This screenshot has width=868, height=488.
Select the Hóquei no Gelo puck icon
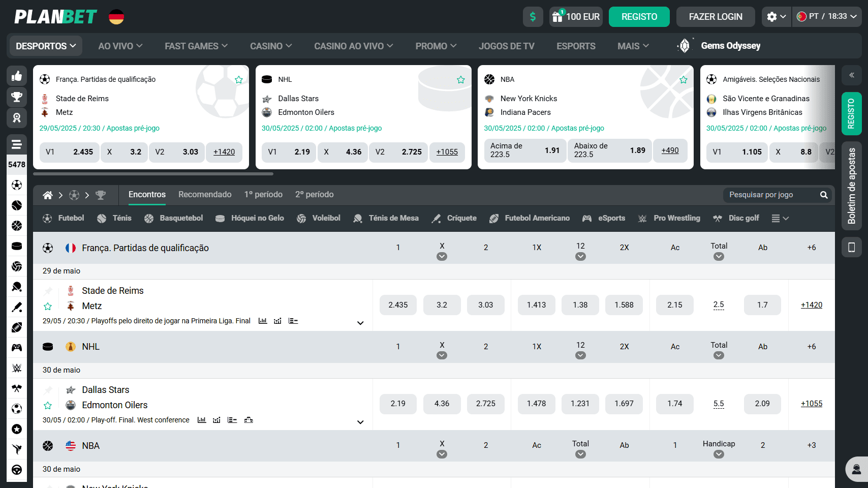17,246
